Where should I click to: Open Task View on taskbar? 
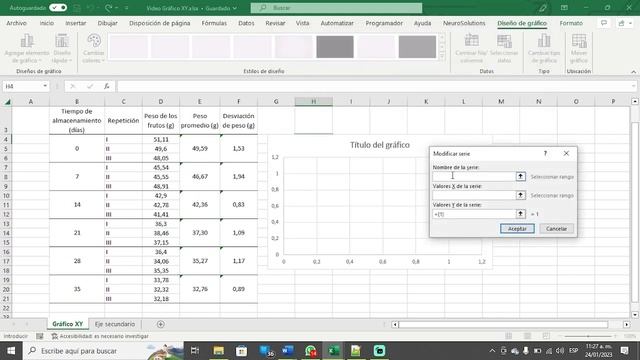(x=195, y=351)
